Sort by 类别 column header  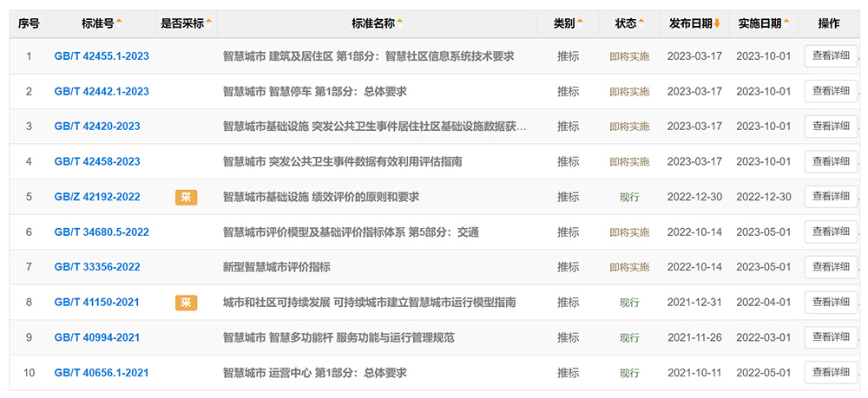pos(568,23)
